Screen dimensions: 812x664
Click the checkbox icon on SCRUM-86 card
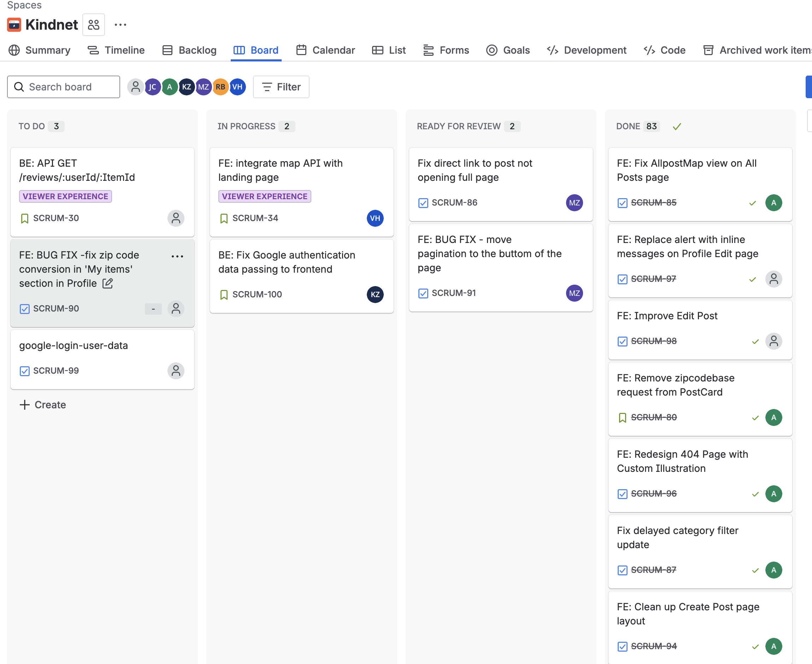click(423, 203)
